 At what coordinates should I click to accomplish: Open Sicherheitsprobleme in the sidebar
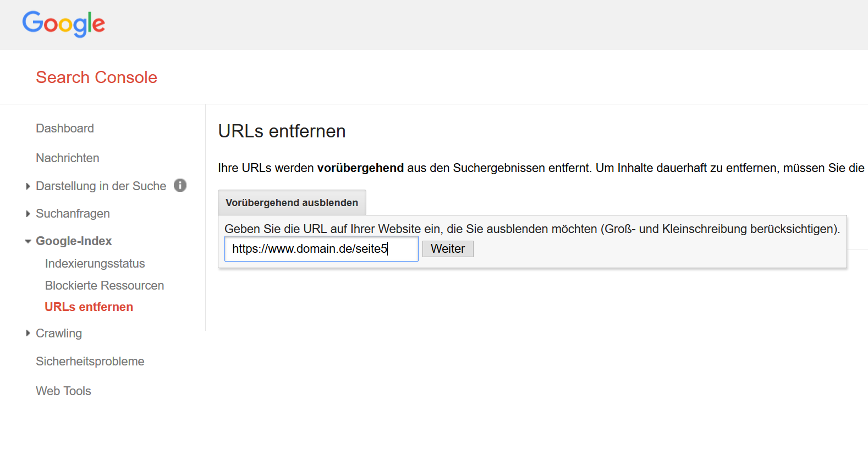click(90, 362)
